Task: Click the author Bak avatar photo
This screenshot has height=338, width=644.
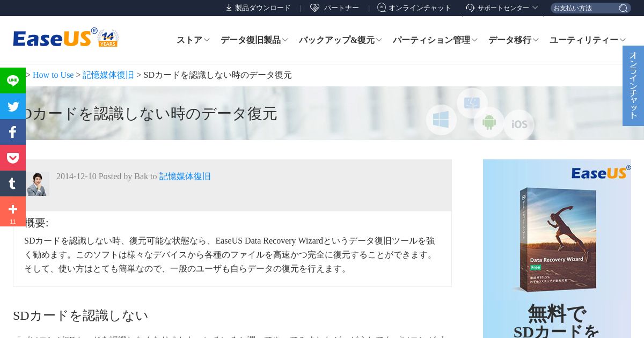Action: click(38, 183)
